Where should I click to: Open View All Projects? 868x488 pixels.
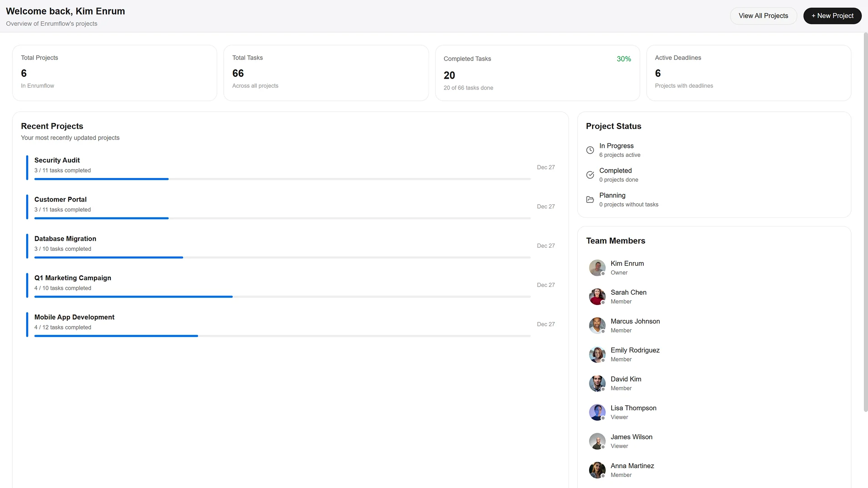click(x=763, y=16)
